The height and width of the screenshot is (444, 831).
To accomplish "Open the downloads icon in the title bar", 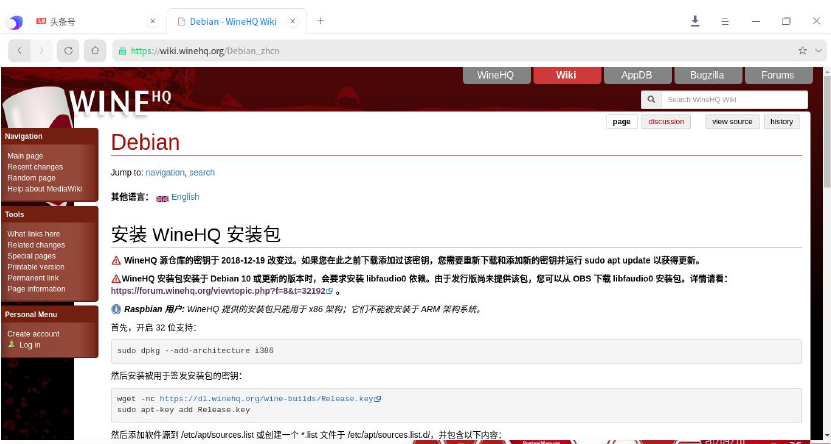I will (695, 21).
